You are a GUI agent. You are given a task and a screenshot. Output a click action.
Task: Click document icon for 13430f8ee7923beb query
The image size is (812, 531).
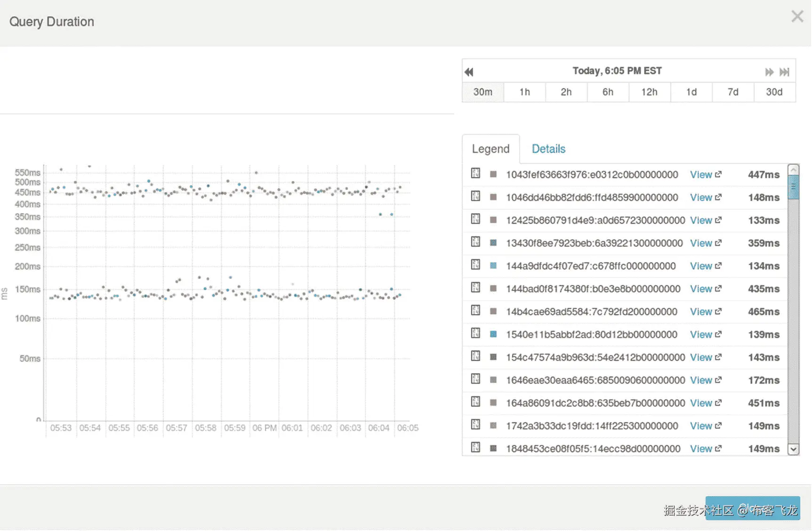click(x=475, y=242)
